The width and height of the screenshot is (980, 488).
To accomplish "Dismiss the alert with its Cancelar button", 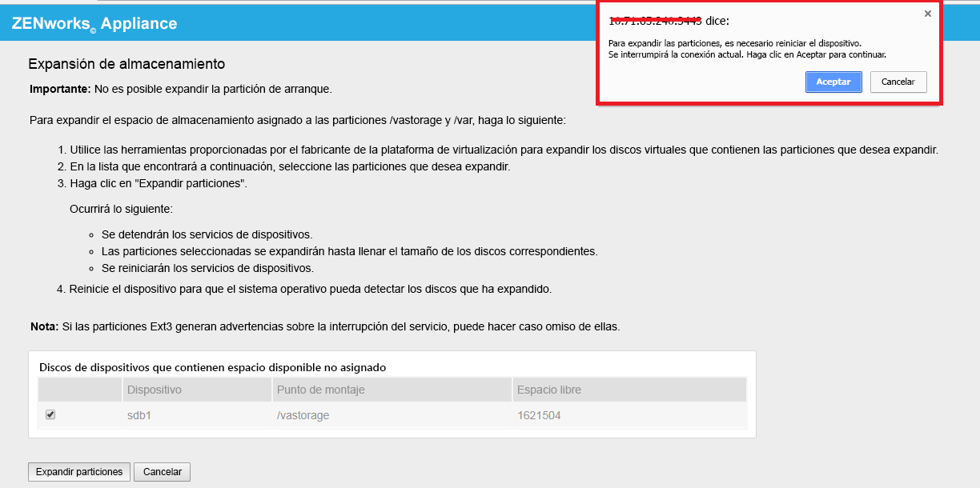I will click(898, 82).
